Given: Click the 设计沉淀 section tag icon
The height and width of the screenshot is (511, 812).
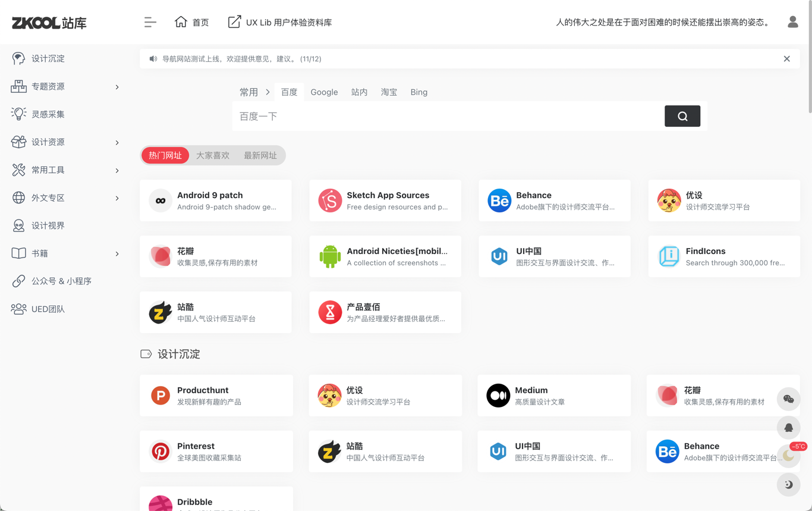Looking at the screenshot, I should point(146,354).
